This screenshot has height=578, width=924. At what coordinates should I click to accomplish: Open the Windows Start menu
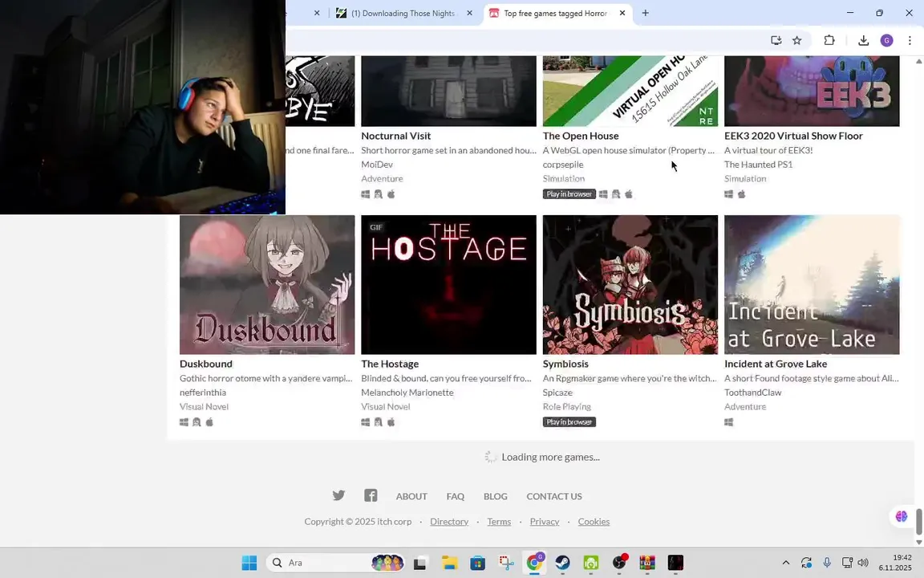pyautogui.click(x=249, y=563)
